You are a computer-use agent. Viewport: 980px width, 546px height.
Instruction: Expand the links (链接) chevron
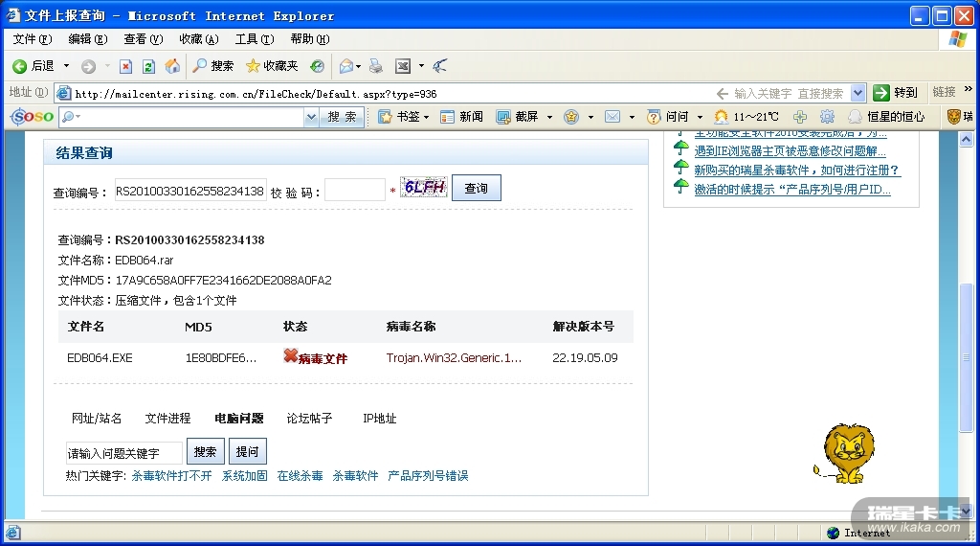click(x=969, y=90)
